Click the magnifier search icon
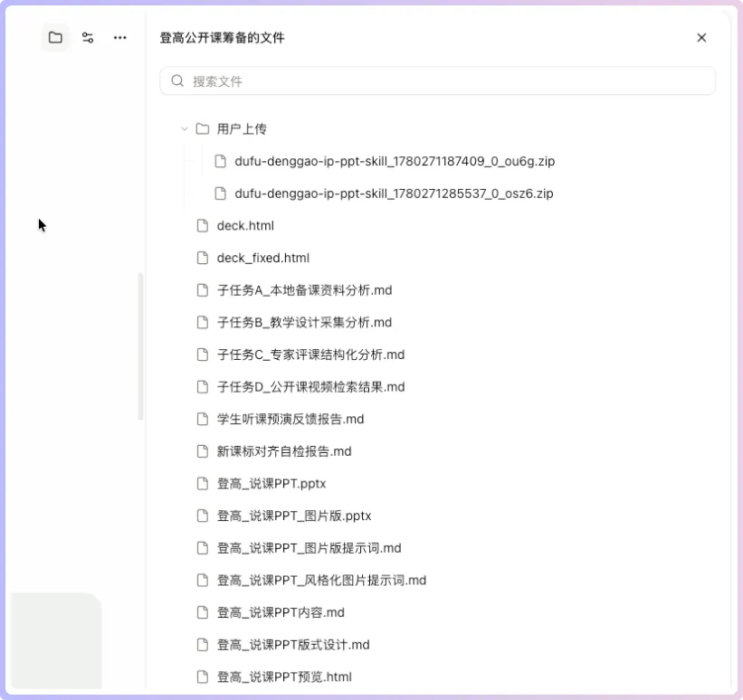 [177, 81]
